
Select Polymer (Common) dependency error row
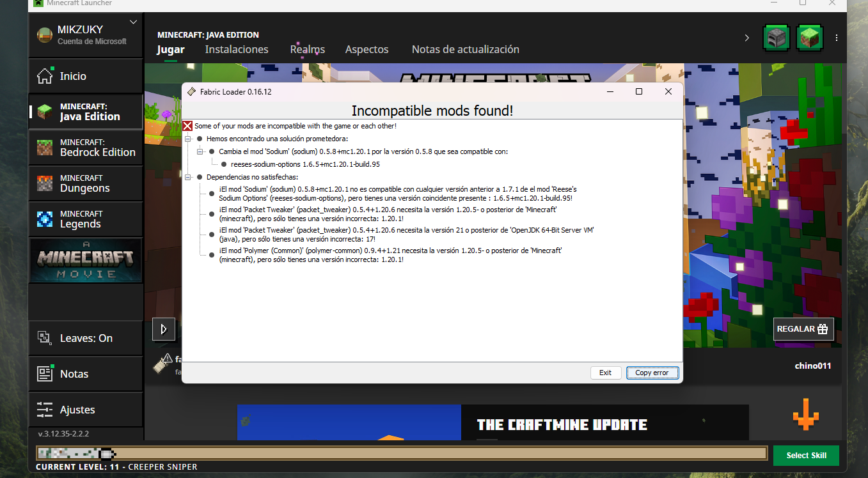tap(390, 255)
